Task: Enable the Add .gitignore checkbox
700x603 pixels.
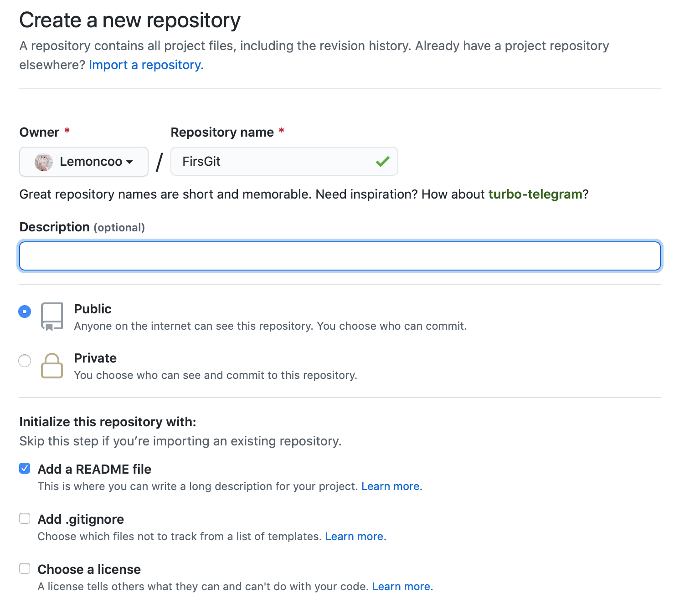Action: point(25,518)
